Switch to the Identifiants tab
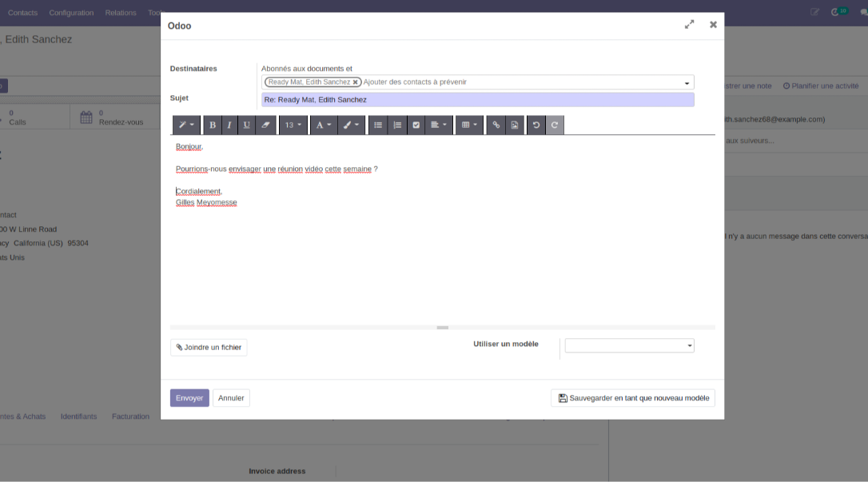The width and height of the screenshot is (868, 482). [x=78, y=416]
